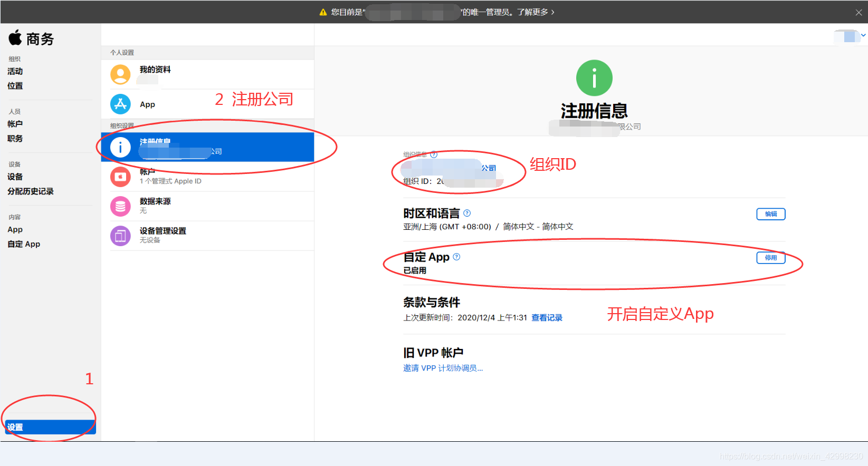Click the 注册信息 info icon in list

click(x=120, y=147)
